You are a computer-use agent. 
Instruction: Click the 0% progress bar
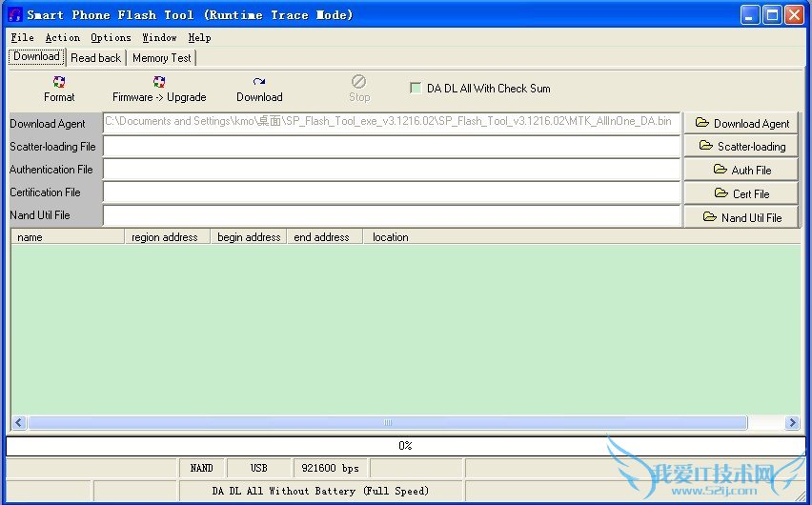click(x=405, y=446)
